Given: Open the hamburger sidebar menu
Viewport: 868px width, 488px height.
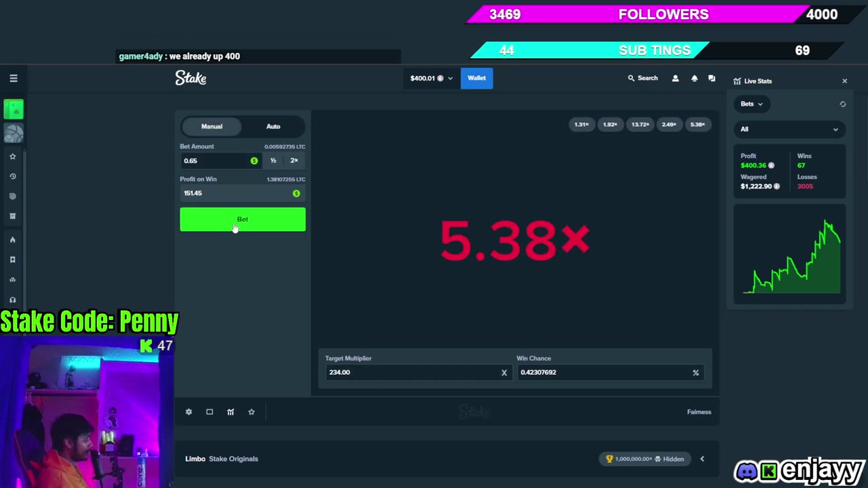Looking at the screenshot, I should point(14,79).
